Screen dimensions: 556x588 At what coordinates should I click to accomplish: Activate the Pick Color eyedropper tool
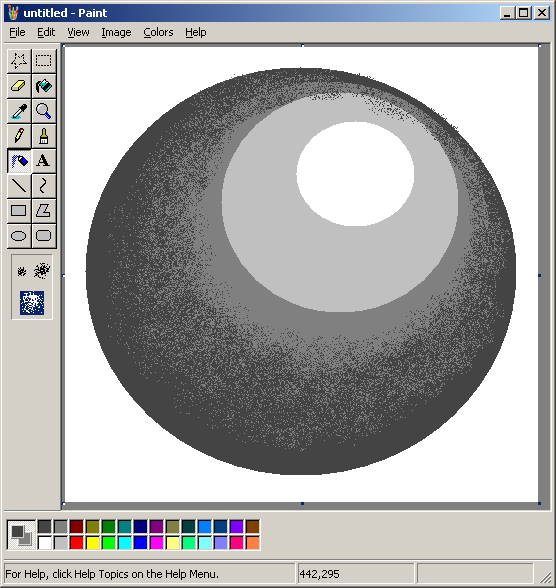(19, 111)
